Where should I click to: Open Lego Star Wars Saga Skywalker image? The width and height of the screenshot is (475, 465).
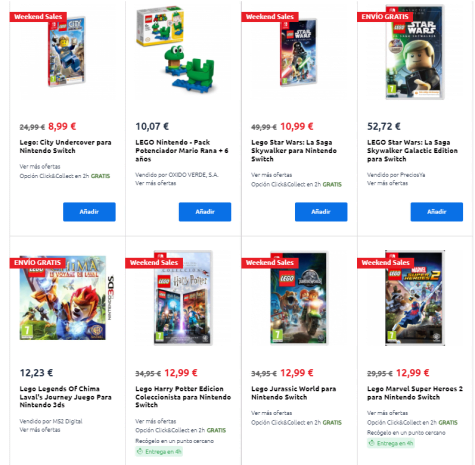pos(298,52)
